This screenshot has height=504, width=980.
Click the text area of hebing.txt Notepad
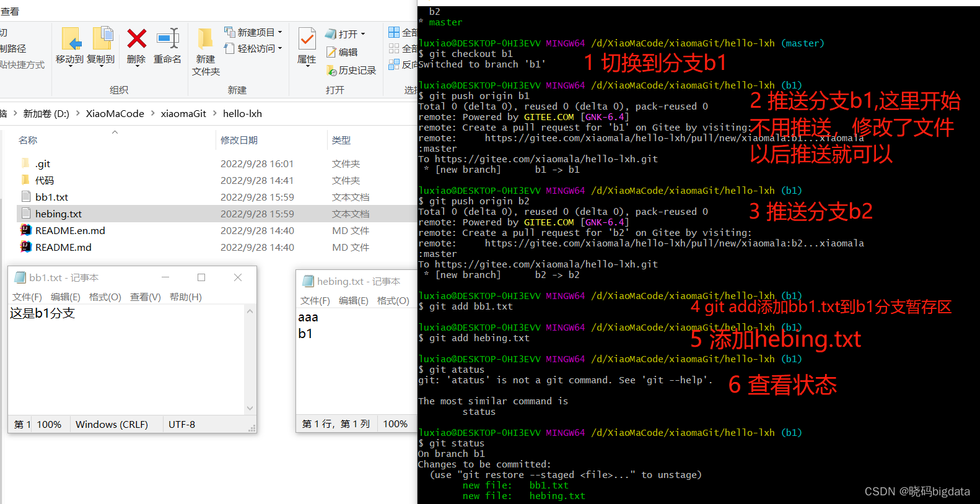356,362
